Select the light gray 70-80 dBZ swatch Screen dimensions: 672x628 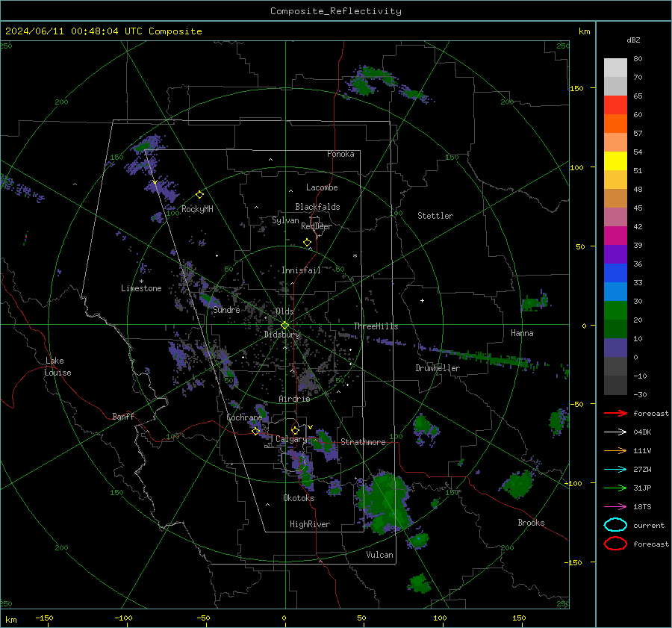tap(615, 68)
